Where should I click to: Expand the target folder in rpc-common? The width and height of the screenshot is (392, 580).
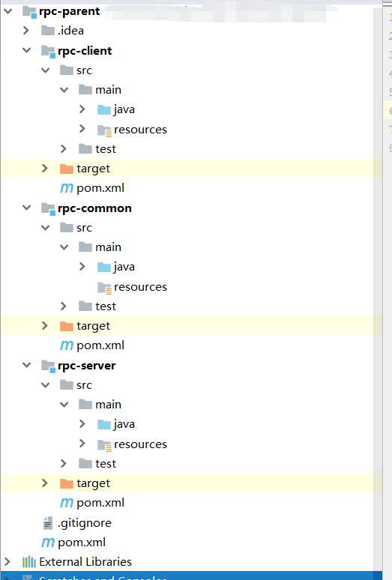pyautogui.click(x=45, y=325)
